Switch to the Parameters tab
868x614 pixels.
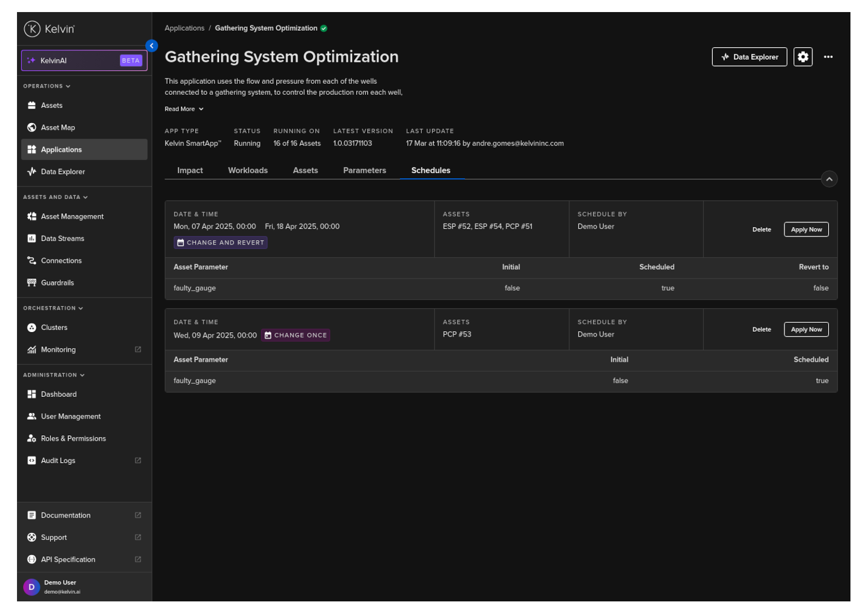click(364, 170)
